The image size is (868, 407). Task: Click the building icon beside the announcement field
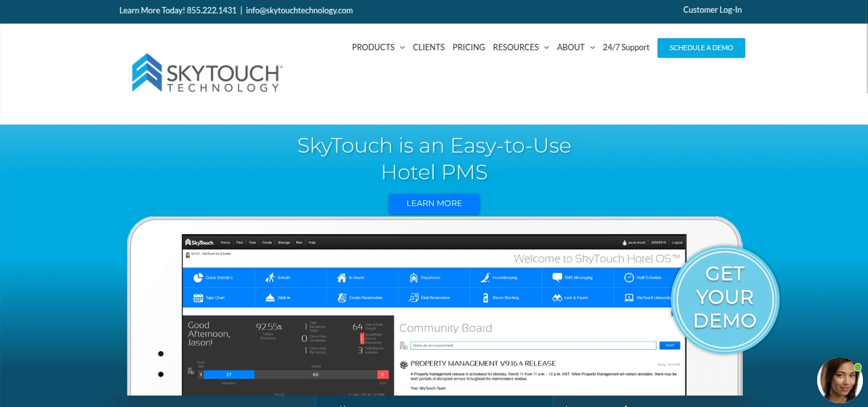point(404,345)
